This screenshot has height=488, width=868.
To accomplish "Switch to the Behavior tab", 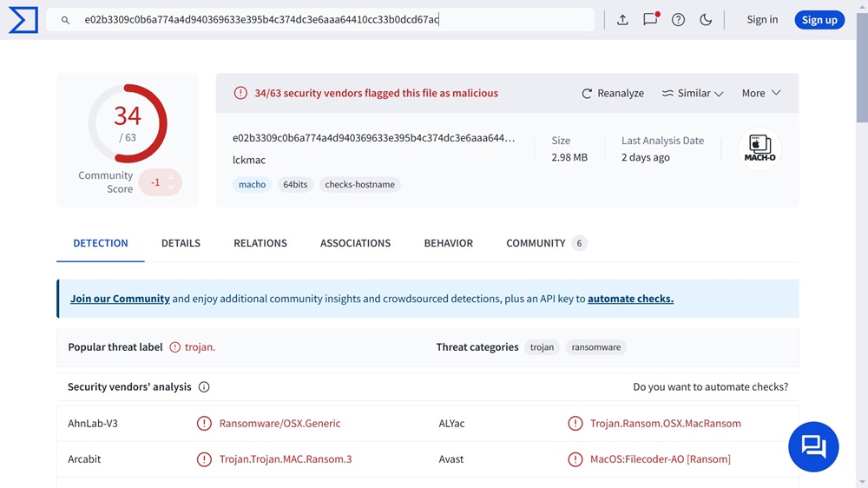I will (x=449, y=243).
